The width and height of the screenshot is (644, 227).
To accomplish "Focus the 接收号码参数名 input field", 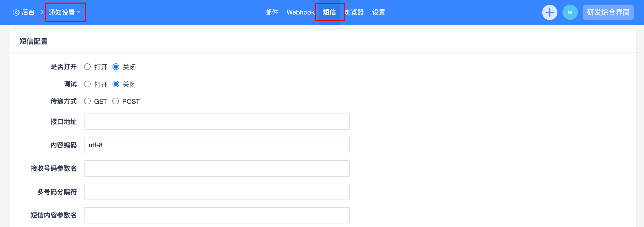I will (x=217, y=168).
